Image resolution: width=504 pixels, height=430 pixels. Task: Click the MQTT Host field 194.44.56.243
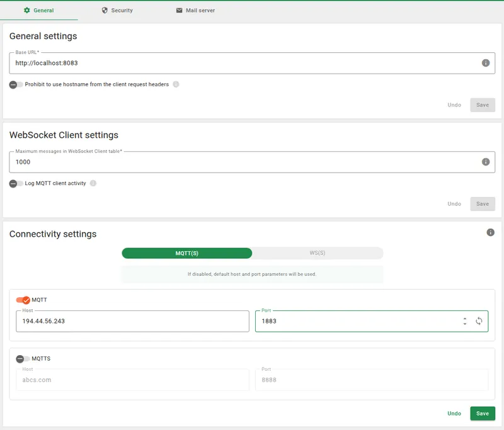tap(132, 321)
